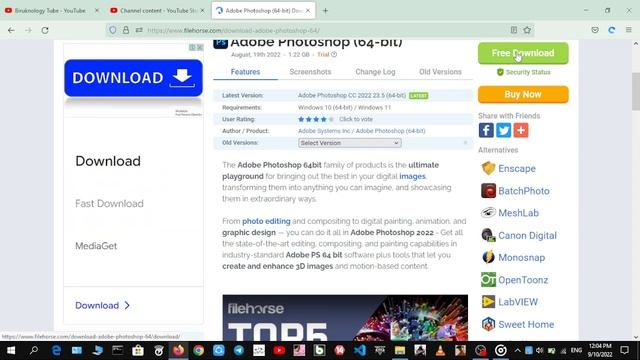Click the Monosnap lightning icon
This screenshot has height=360, width=640.
tap(488, 257)
